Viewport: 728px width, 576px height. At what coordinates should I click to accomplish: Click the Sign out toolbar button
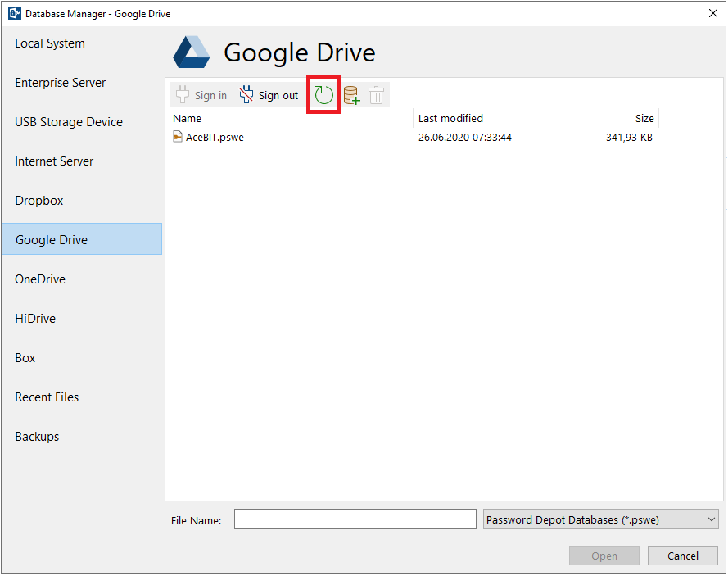point(269,95)
